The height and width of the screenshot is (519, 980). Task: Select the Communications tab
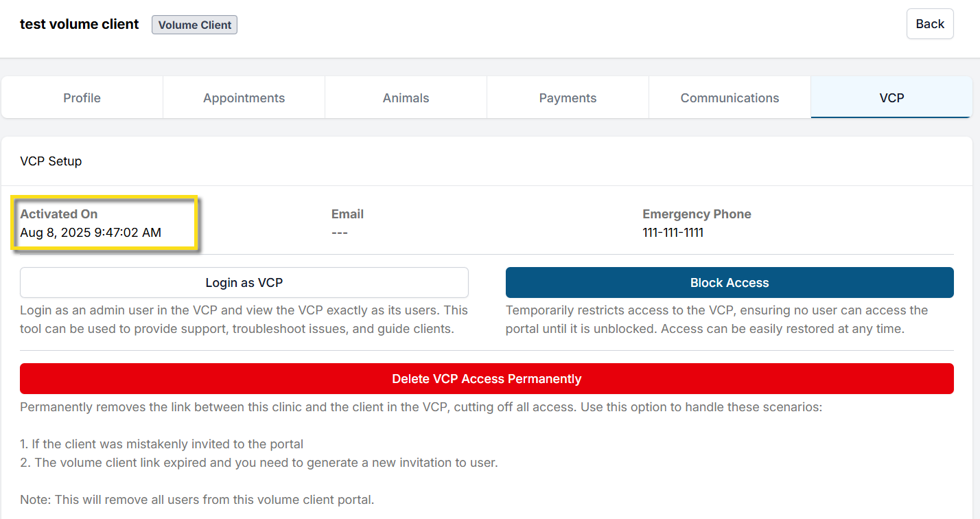pyautogui.click(x=730, y=98)
